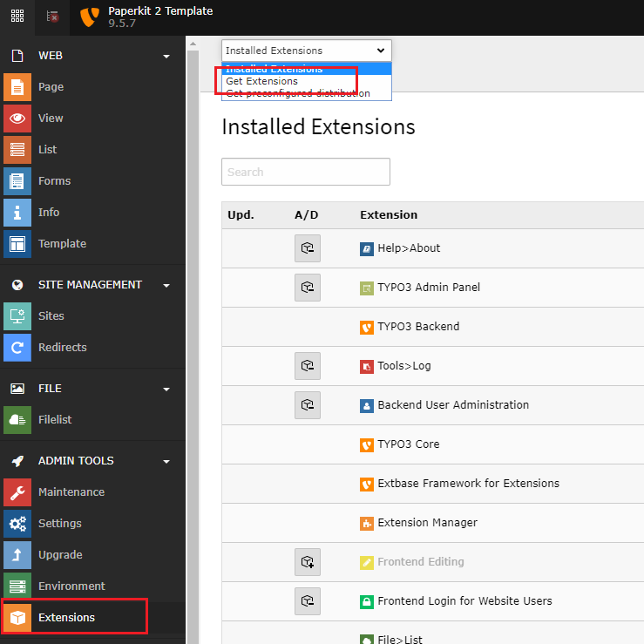Screen dimensions: 644x644
Task: Open the Forms module icon
Action: [17, 181]
